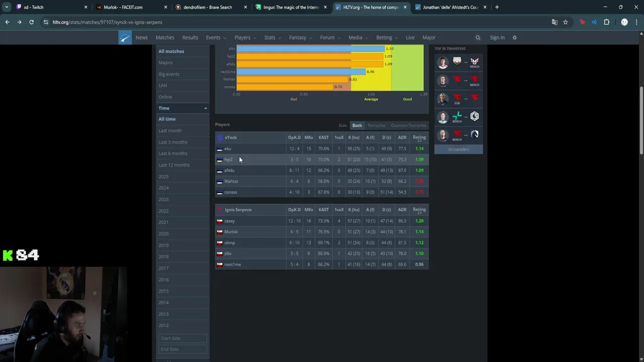644x362 pixels.
Task: Open player Murlok's stats link
Action: point(231,232)
